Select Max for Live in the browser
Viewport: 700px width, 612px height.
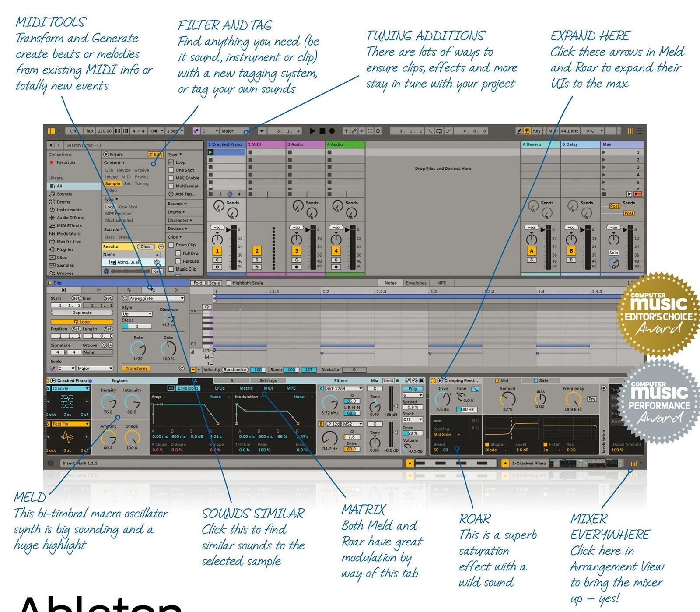tap(69, 242)
